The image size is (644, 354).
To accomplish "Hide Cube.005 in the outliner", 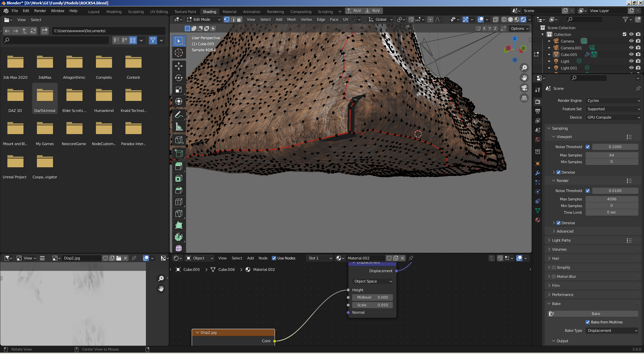I will pyautogui.click(x=631, y=54).
